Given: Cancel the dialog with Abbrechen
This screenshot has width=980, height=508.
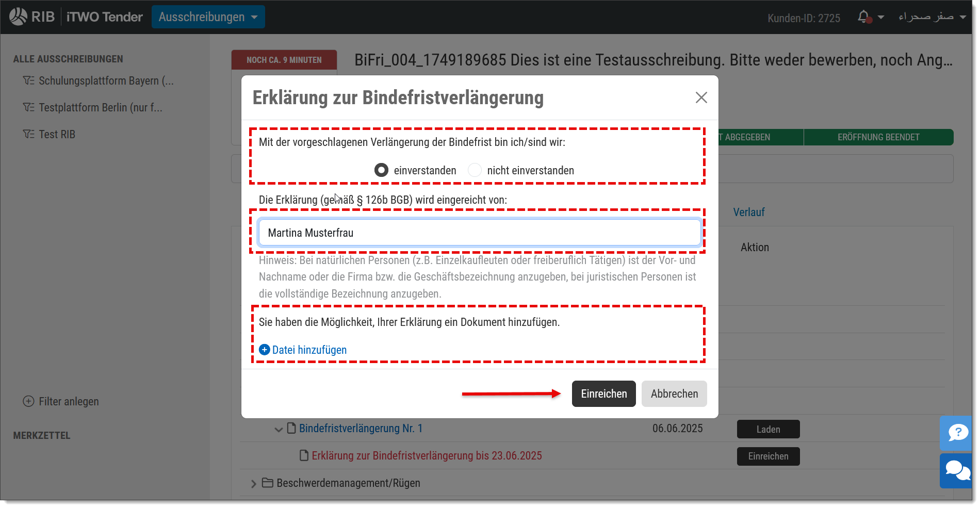Looking at the screenshot, I should 674,394.
